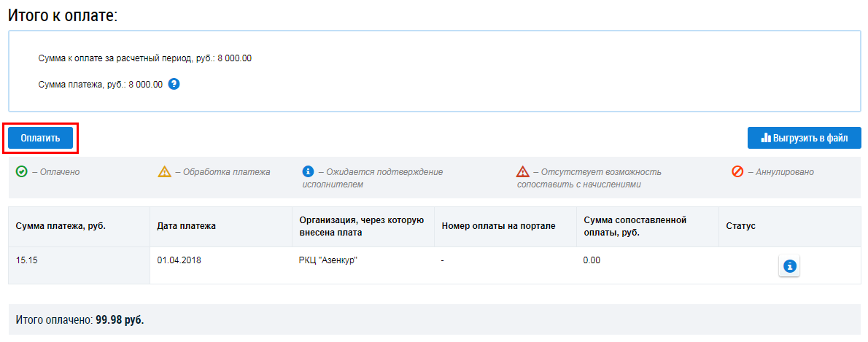The image size is (868, 342).
Task: Click the Номер оплаты на портале header
Action: pyautogui.click(x=498, y=226)
